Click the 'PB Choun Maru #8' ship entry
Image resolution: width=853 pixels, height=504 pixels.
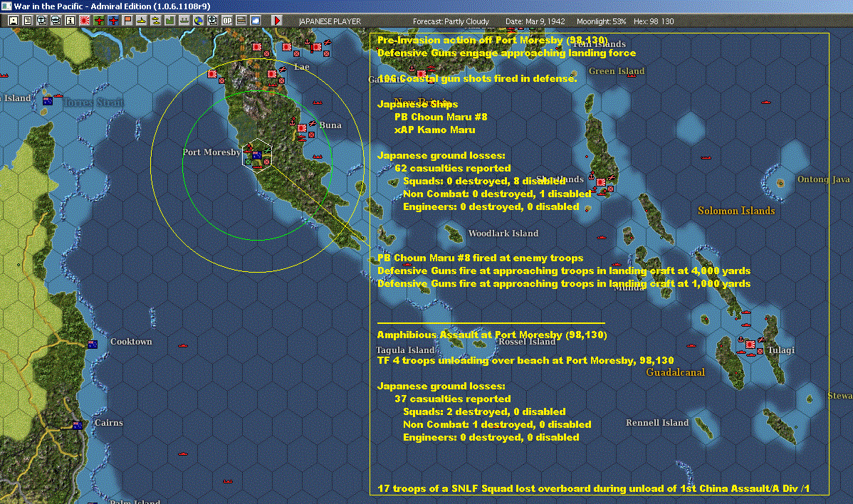tap(441, 117)
